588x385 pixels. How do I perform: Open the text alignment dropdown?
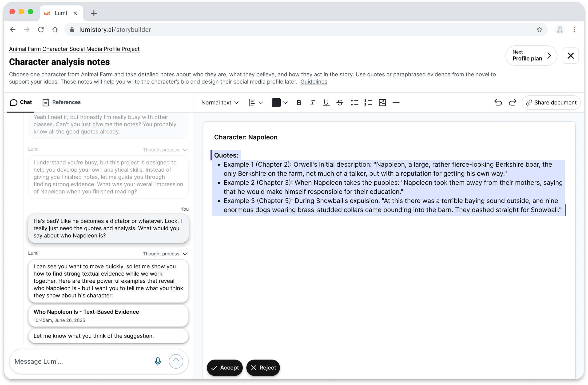pyautogui.click(x=255, y=103)
